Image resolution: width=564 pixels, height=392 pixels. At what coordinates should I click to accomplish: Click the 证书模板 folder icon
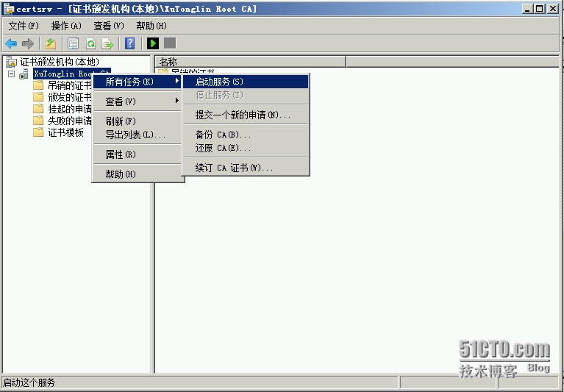[38, 132]
